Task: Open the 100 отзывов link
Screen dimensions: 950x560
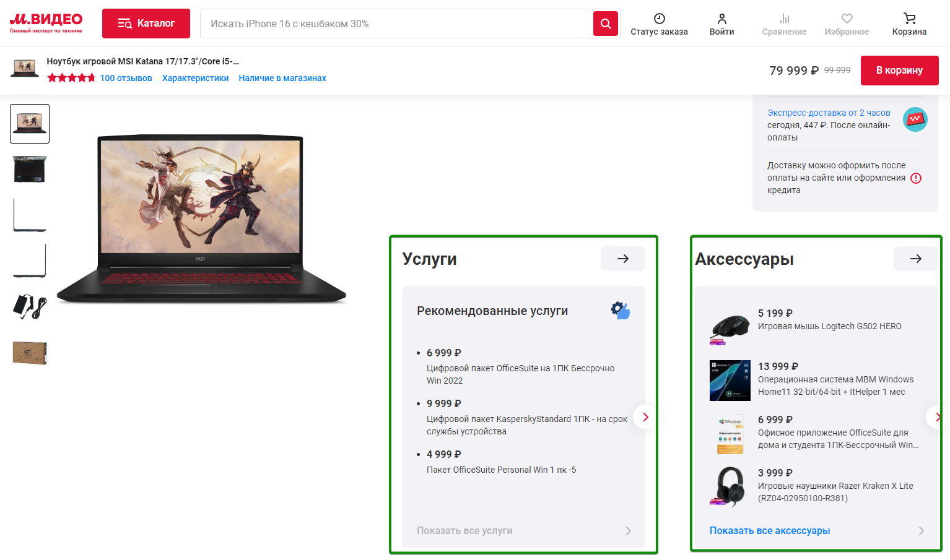Action: point(126,78)
